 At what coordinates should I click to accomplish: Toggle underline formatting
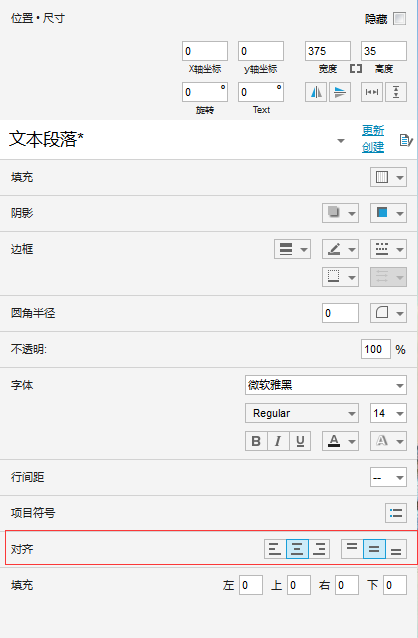tap(300, 441)
